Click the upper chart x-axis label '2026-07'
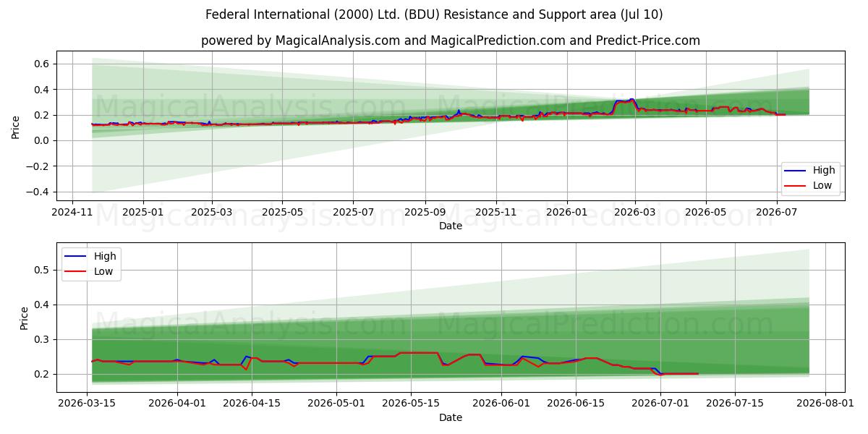This screenshot has height=434, width=868. point(777,213)
